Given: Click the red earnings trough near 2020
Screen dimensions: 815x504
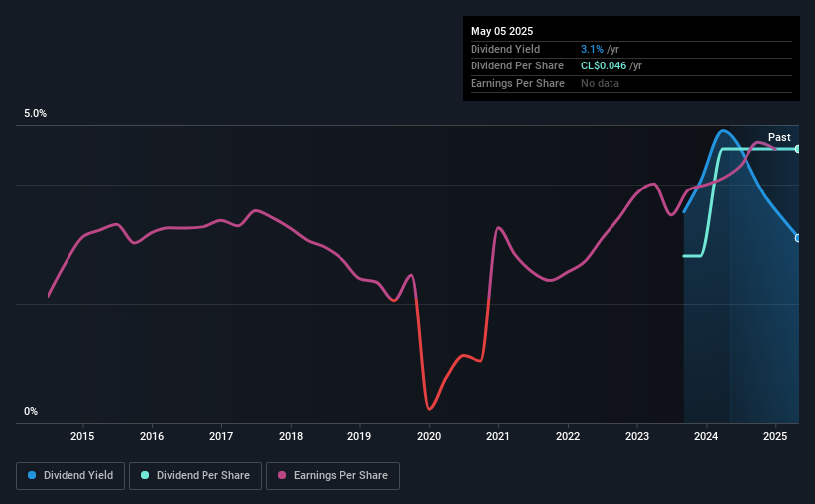Looking at the screenshot, I should tap(429, 409).
